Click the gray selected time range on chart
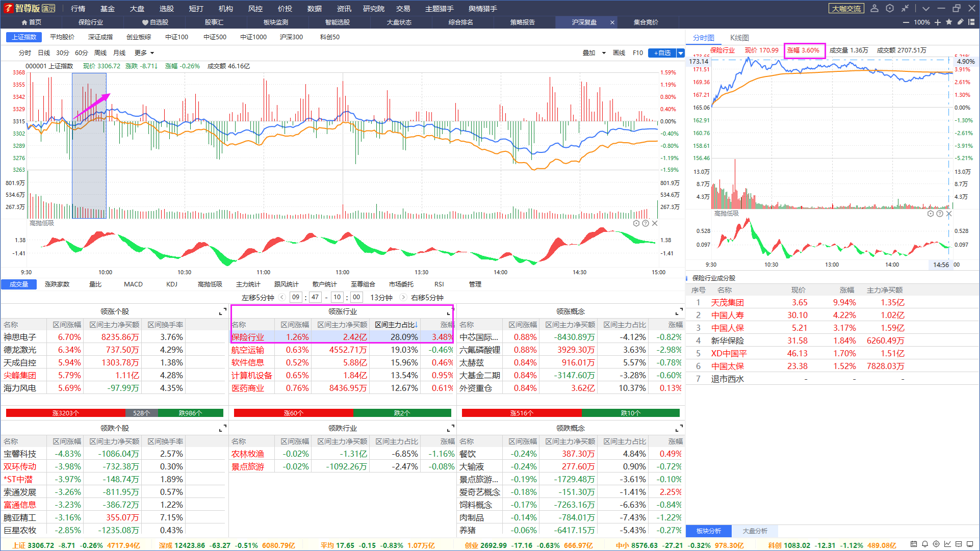Image resolution: width=980 pixels, height=551 pixels. click(x=89, y=146)
